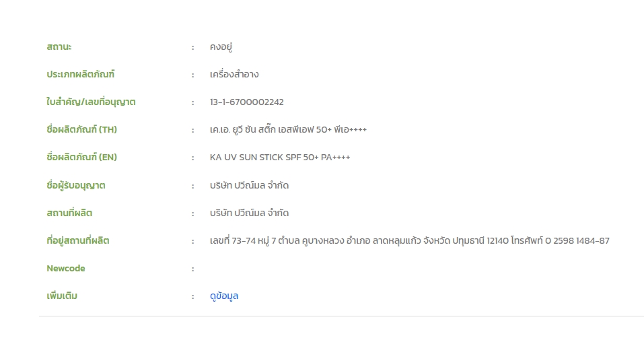Click the Newcode field label
The width and height of the screenshot is (644, 338).
[x=66, y=269]
